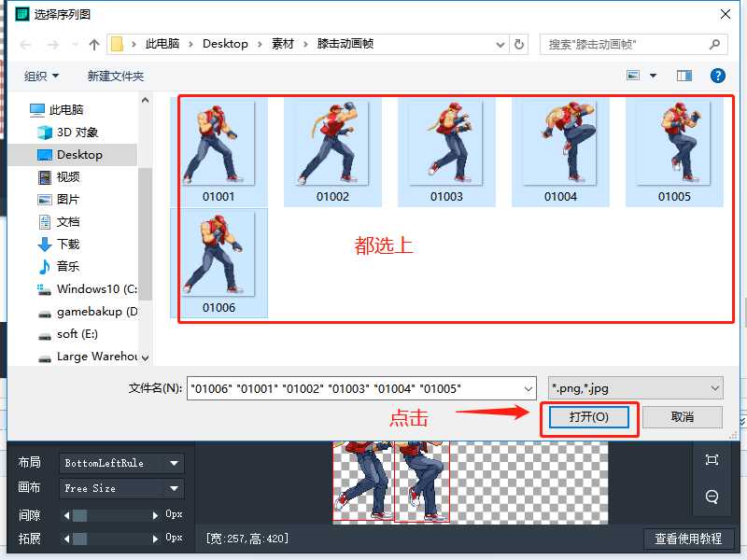747x560 pixels.
Task: Select the 01002 image thumbnail
Action: (x=332, y=152)
